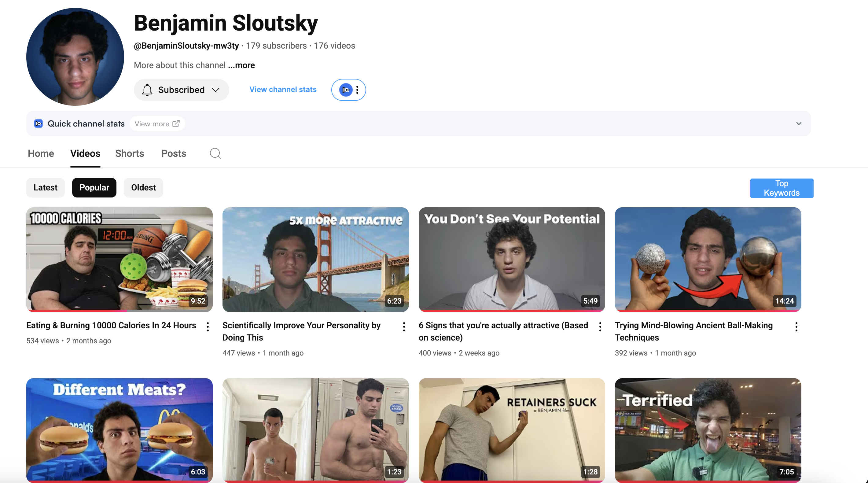Click the View channel stats link

click(x=283, y=89)
